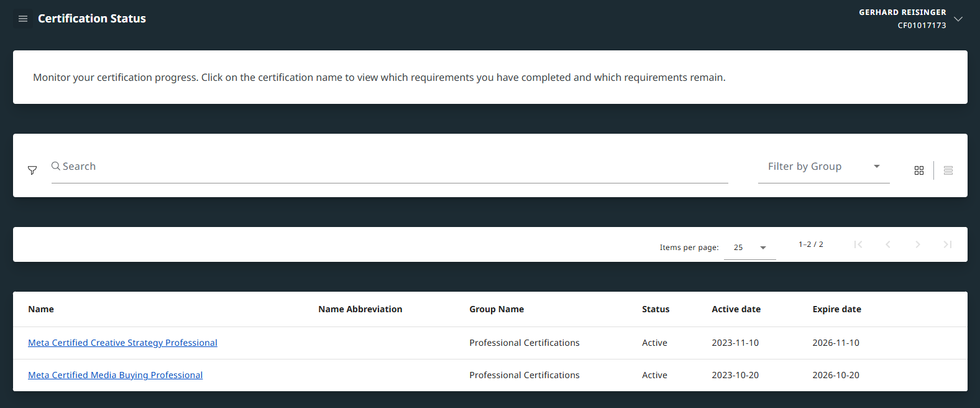
Task: Open Meta Certified Media Buying Professional
Action: (x=115, y=375)
